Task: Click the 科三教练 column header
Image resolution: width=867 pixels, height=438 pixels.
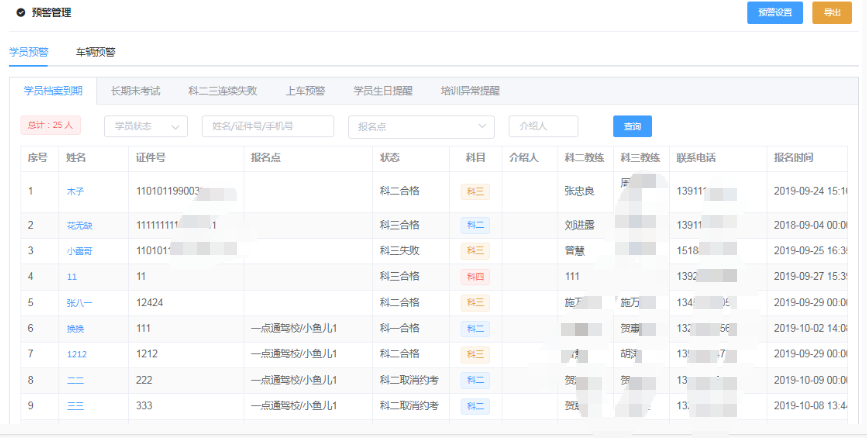Action: pyautogui.click(x=640, y=158)
